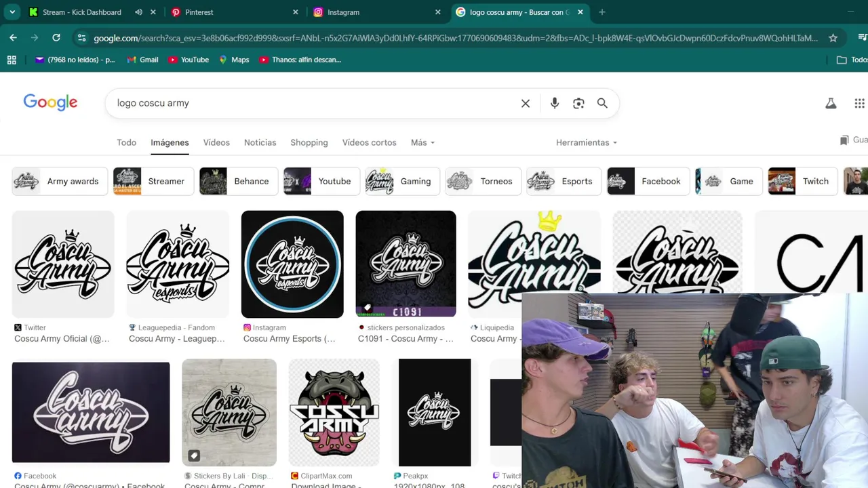
Task: Open Twitter Coscu Army Oficial logo image
Action: click(x=63, y=264)
